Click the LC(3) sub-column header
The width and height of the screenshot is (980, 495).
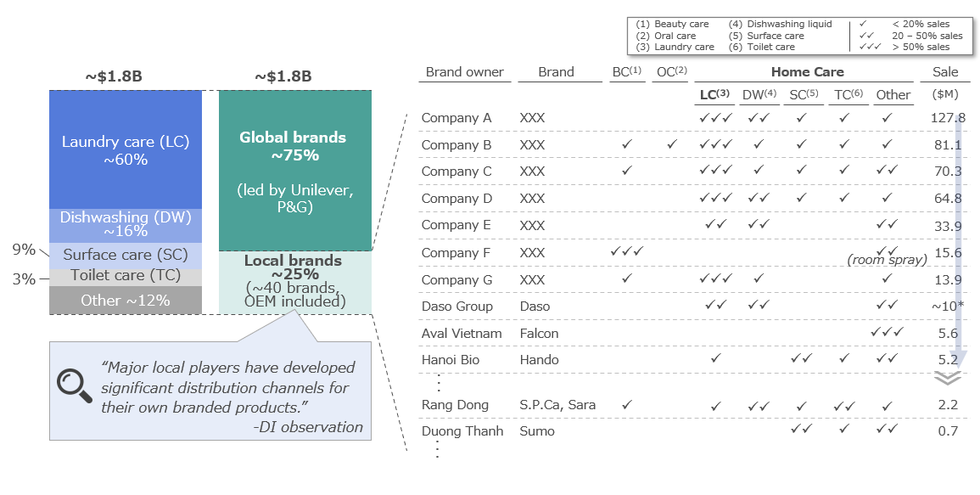click(715, 94)
